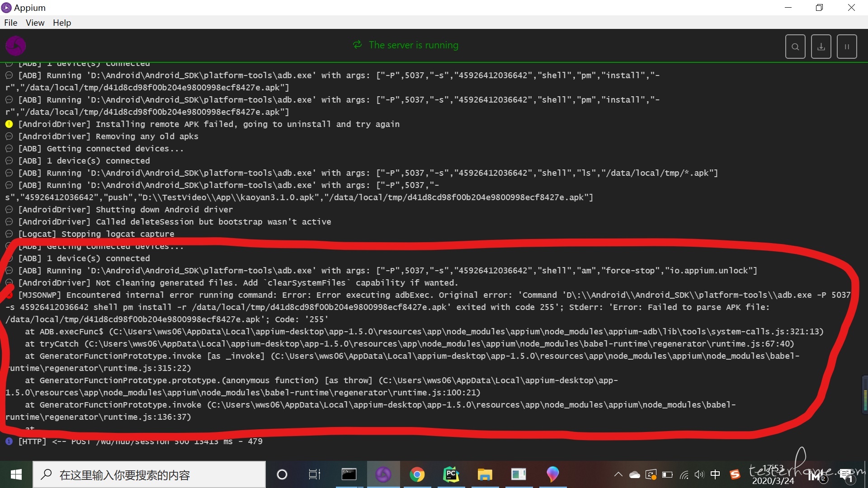
Task: Click the debug icon beside Shutting down Android driver
Action: (x=9, y=209)
